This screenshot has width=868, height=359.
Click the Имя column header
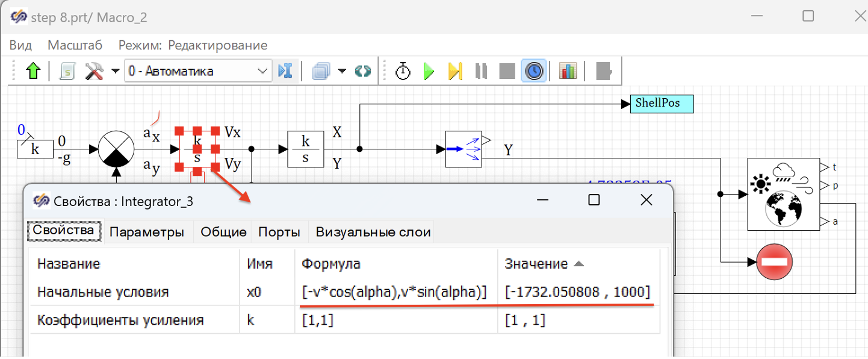coord(267,264)
